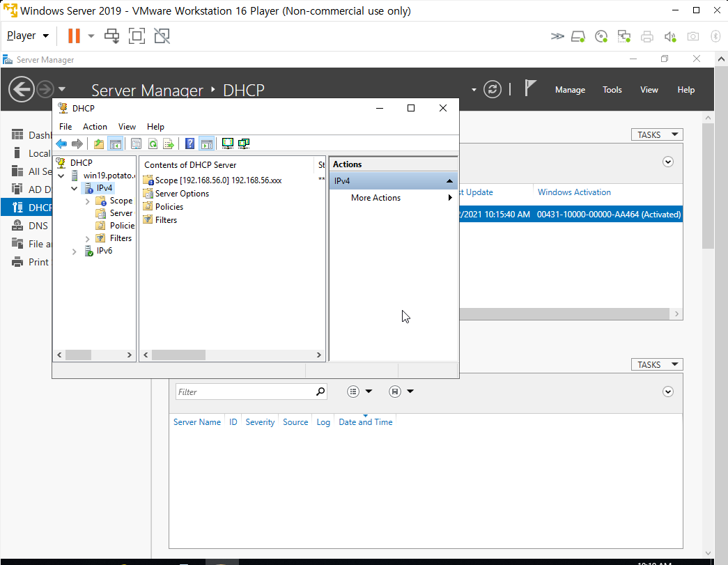Select Filters in contents list
Viewport: 728px width, 565px height.
coord(166,220)
